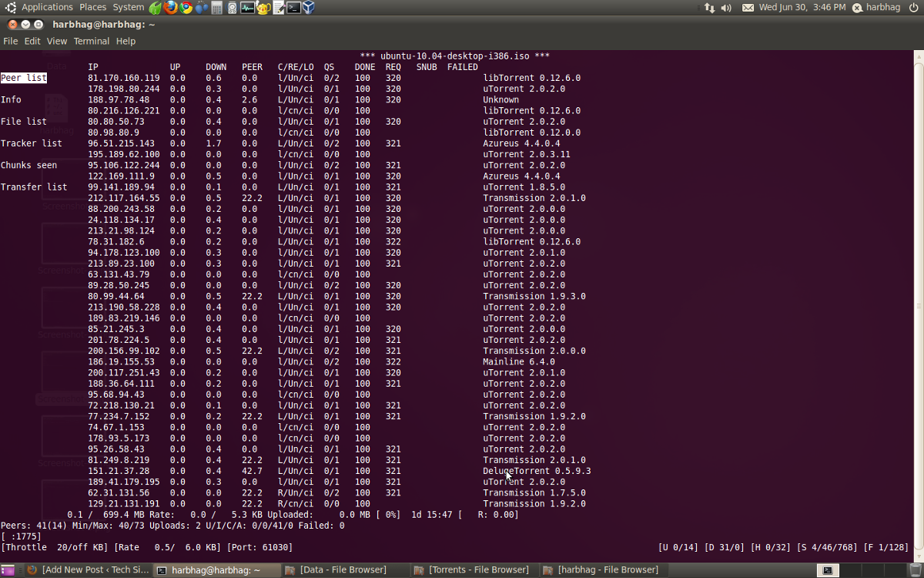Open the Terminal menu in menubar
Screen dimensions: 924x578
click(92, 41)
